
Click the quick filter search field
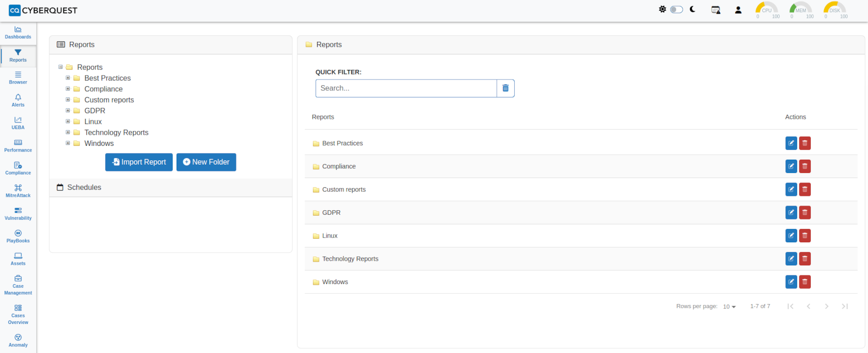(x=406, y=88)
